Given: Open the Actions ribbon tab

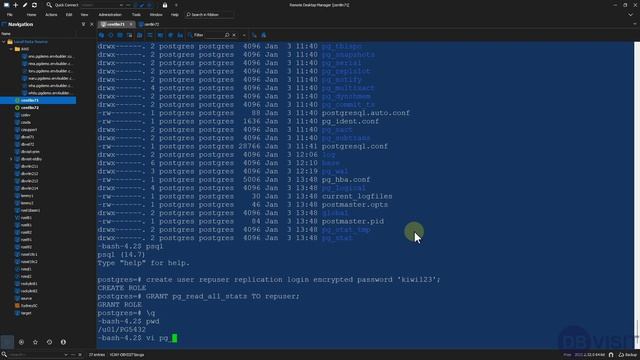Looking at the screenshot, I should click(x=51, y=14).
